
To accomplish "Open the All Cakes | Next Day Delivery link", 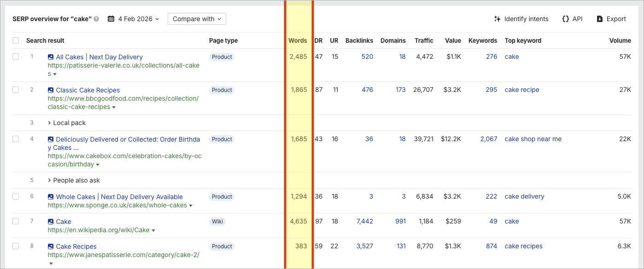I will [x=99, y=57].
